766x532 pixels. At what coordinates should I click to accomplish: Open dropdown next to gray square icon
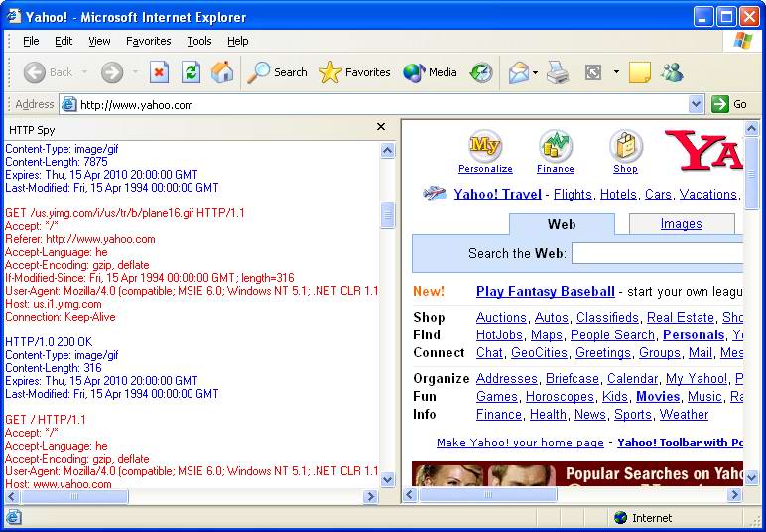616,72
